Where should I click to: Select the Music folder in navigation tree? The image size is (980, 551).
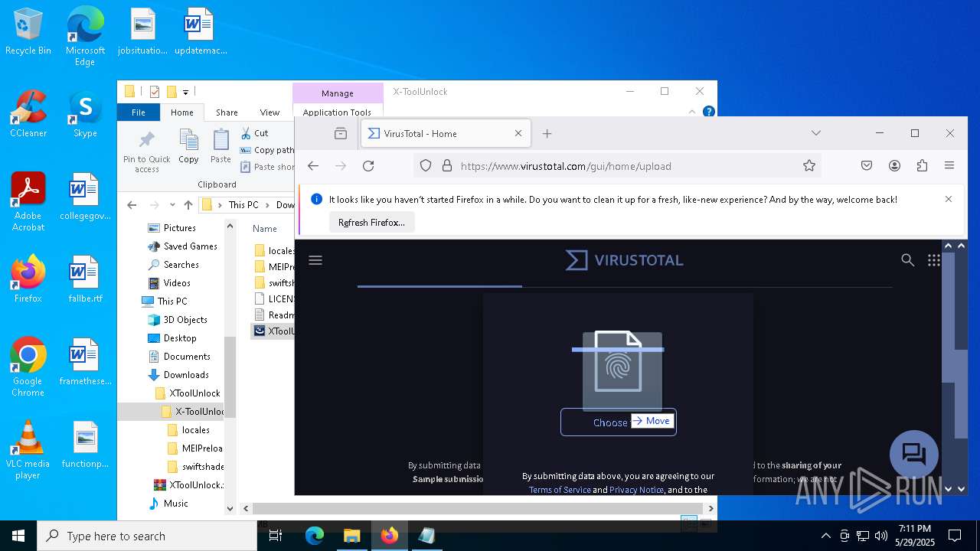tap(175, 504)
